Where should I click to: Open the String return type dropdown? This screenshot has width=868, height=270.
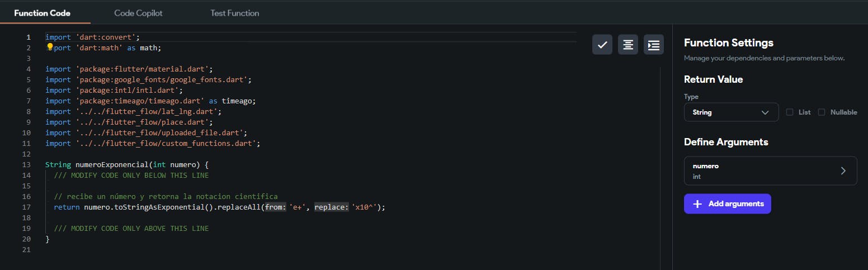[x=731, y=112]
